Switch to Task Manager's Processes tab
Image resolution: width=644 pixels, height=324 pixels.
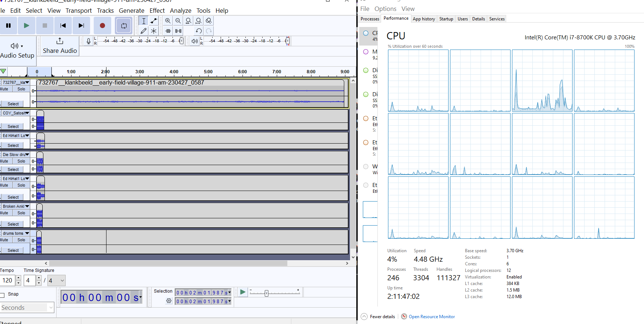370,19
